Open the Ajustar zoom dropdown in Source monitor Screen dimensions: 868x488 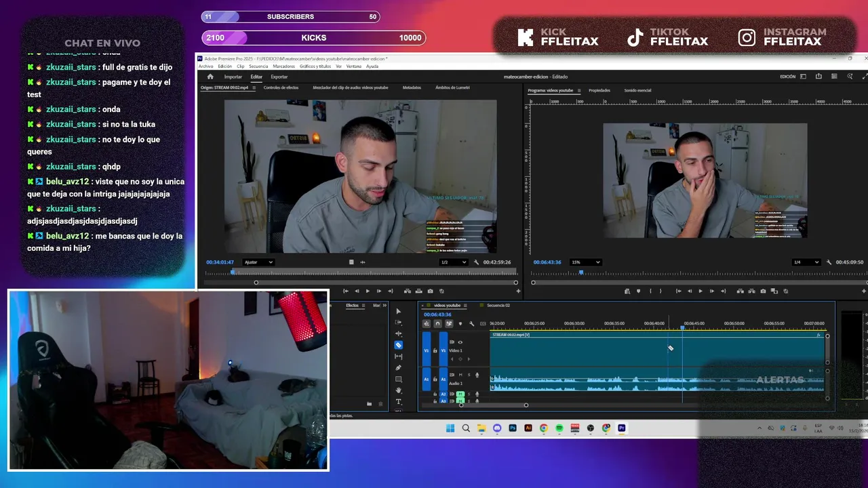(258, 262)
